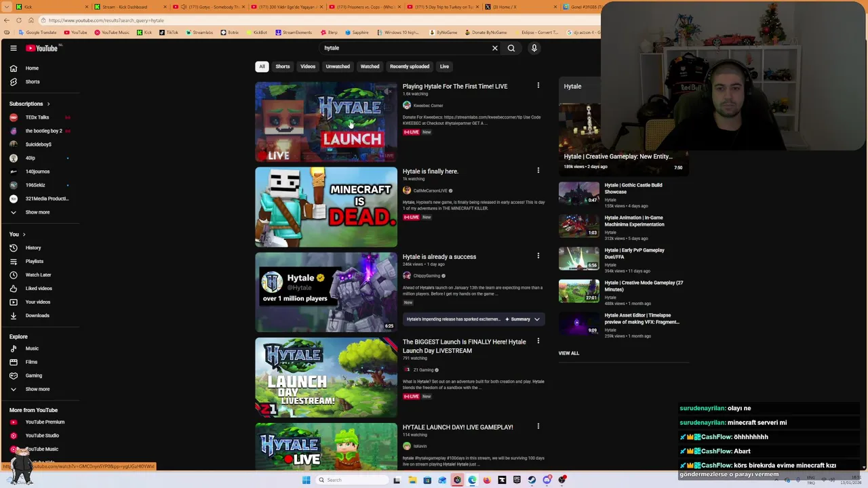Expand Subscriptions section chevron

pyautogui.click(x=48, y=104)
